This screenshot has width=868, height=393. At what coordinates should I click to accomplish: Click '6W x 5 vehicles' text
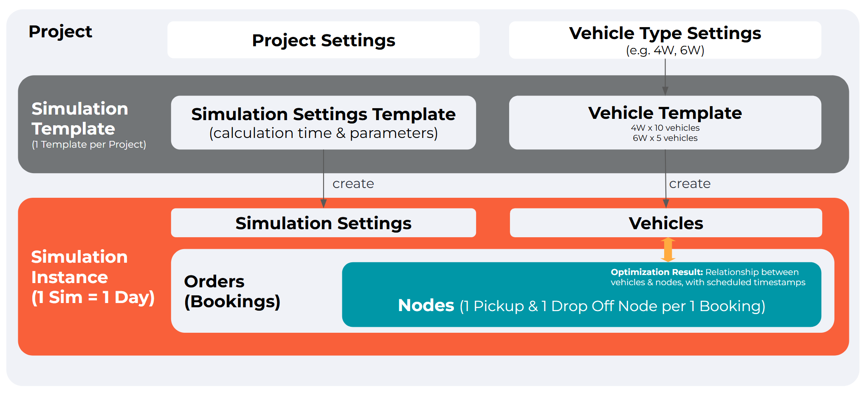(x=665, y=138)
